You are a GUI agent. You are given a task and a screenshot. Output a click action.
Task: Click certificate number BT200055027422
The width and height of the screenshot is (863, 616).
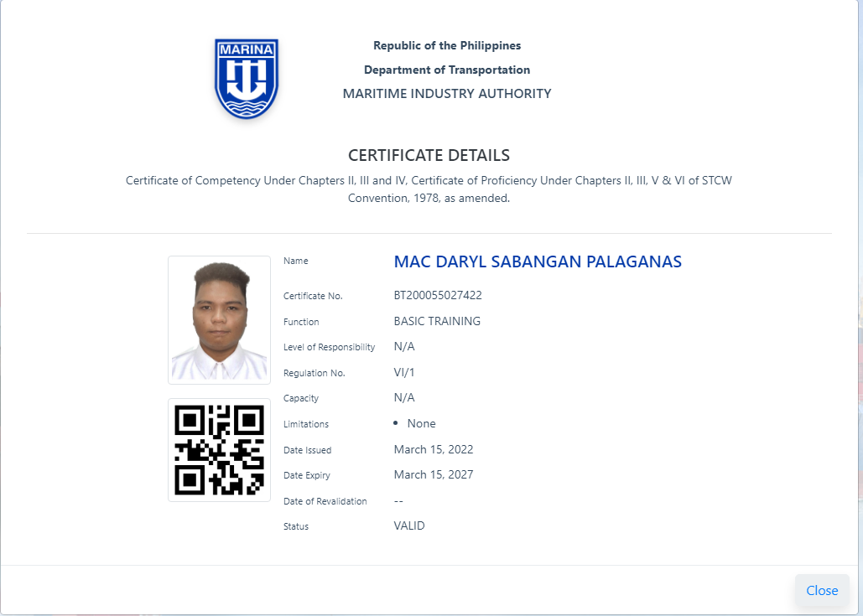coord(438,295)
